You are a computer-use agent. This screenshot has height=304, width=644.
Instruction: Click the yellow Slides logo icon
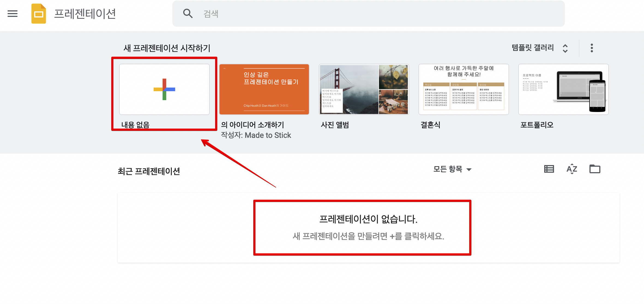pyautogui.click(x=38, y=14)
